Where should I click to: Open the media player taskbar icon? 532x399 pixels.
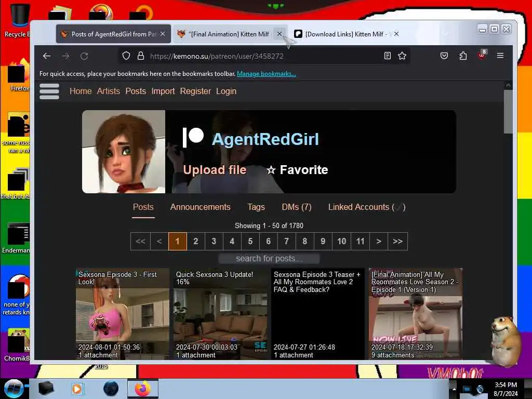[77, 389]
